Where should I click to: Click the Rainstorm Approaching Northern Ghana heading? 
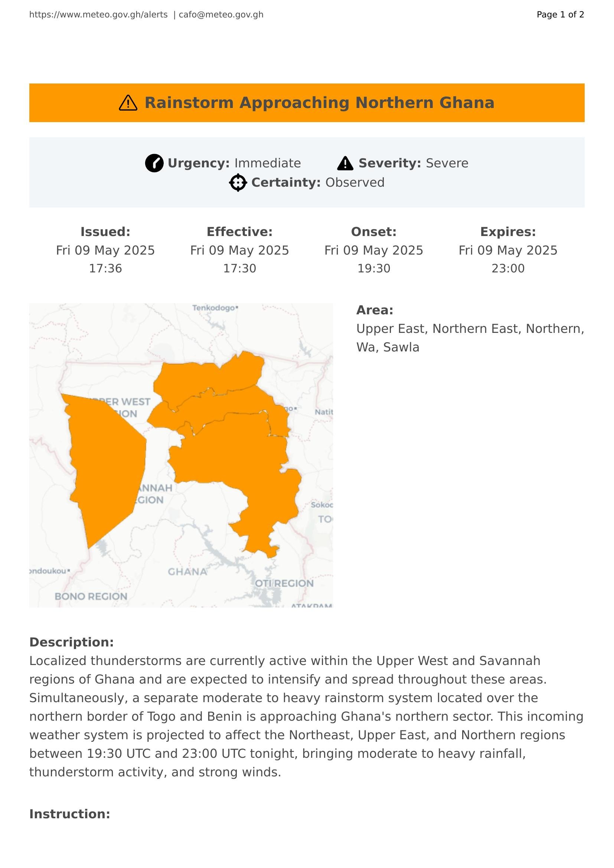(x=320, y=103)
